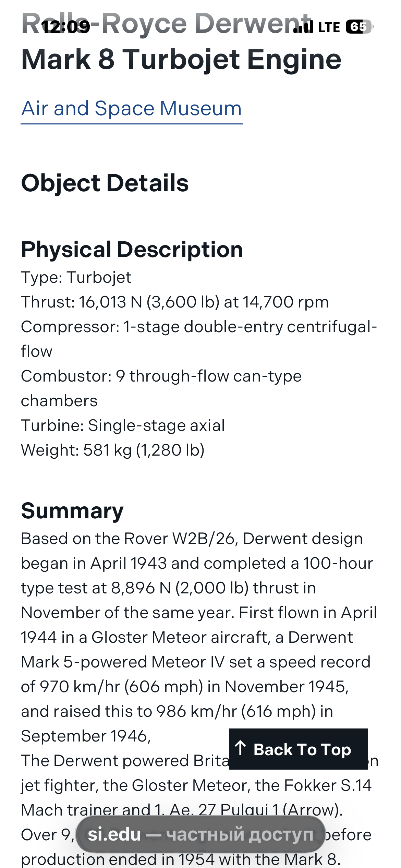Screen dimensions: 401x868
Task: Tap the Summary section heading
Action: click(72, 511)
